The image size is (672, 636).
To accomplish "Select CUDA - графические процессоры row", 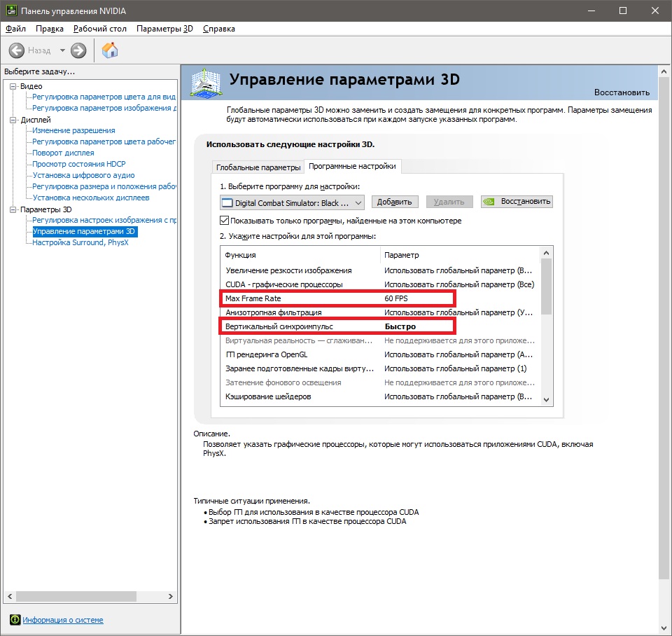I will click(x=379, y=284).
